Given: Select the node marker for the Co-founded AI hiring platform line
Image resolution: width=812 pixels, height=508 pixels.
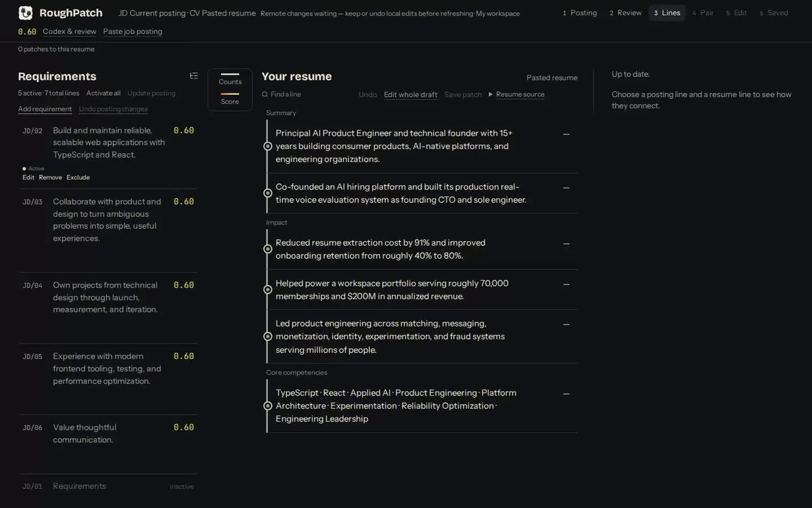Looking at the screenshot, I should 268,193.
